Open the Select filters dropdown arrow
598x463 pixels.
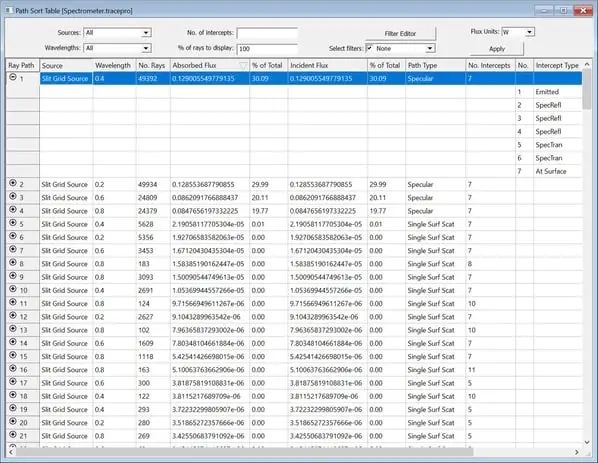430,48
